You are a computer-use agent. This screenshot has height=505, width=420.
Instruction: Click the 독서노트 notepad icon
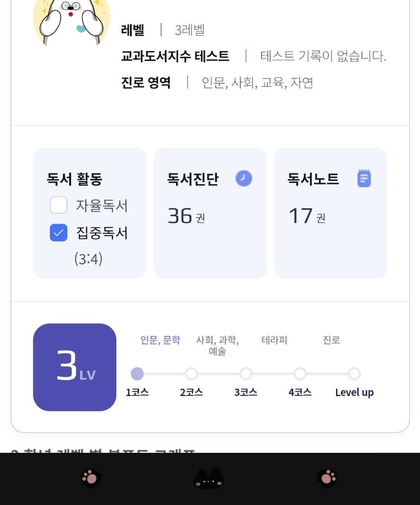[x=364, y=179]
